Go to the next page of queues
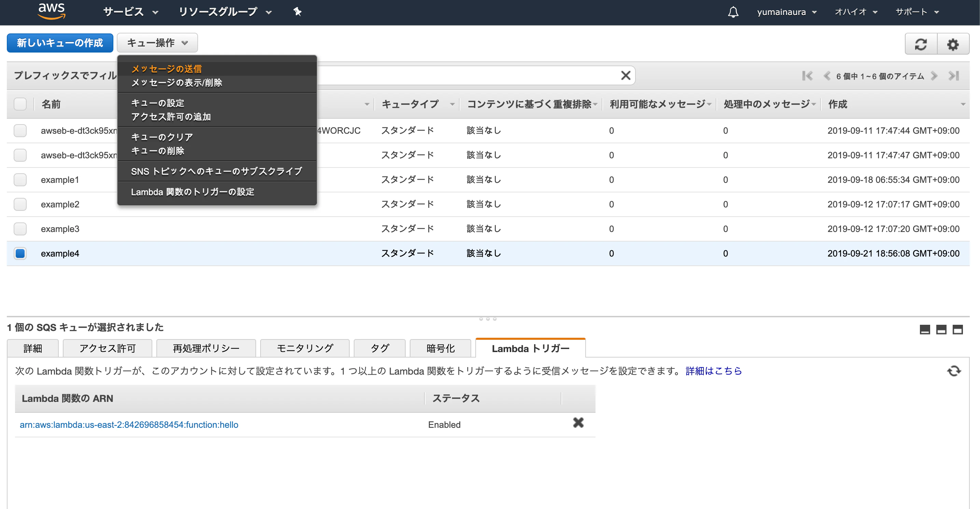The height and width of the screenshot is (509, 980). (934, 76)
